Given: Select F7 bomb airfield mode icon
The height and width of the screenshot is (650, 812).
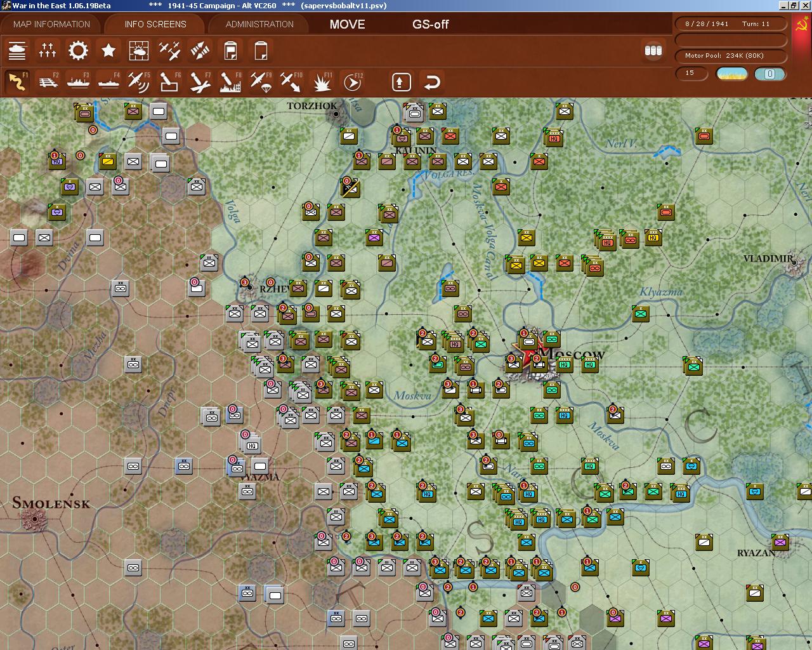Looking at the screenshot, I should [200, 82].
